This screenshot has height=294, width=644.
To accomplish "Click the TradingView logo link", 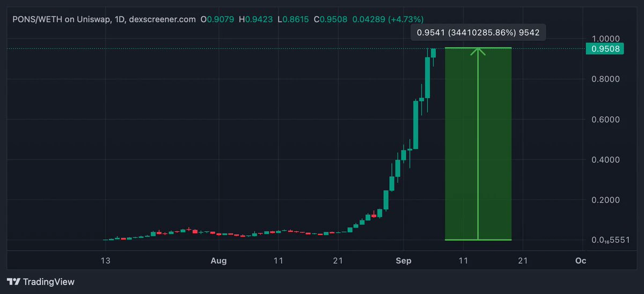I will (x=41, y=282).
